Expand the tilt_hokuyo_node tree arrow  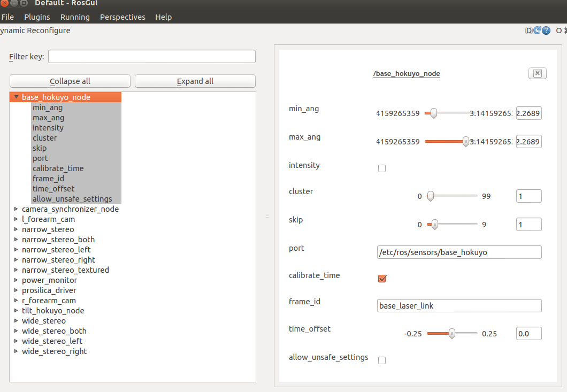click(16, 311)
